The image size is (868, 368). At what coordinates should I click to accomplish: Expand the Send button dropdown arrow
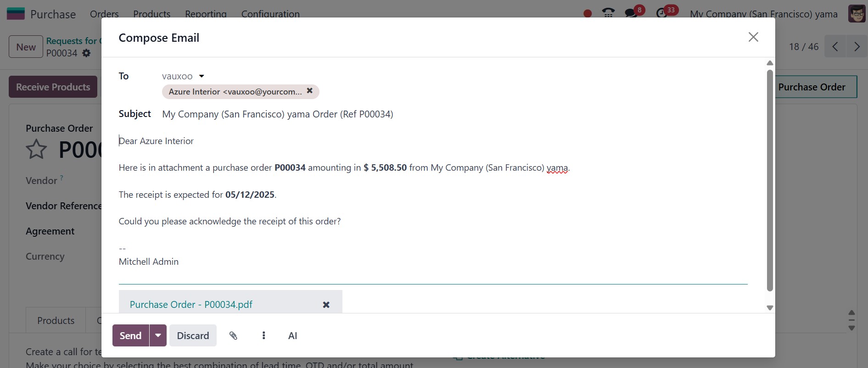[x=158, y=335]
